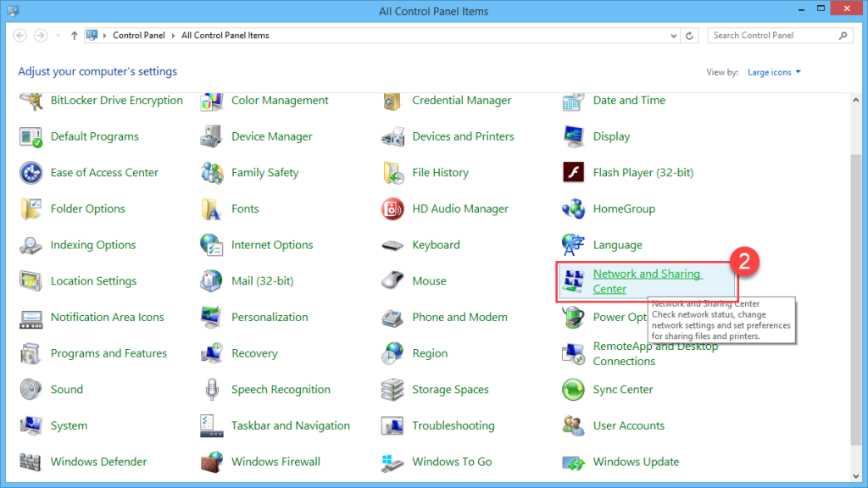Open the Storage Spaces link
The width and height of the screenshot is (868, 488).
tap(450, 390)
